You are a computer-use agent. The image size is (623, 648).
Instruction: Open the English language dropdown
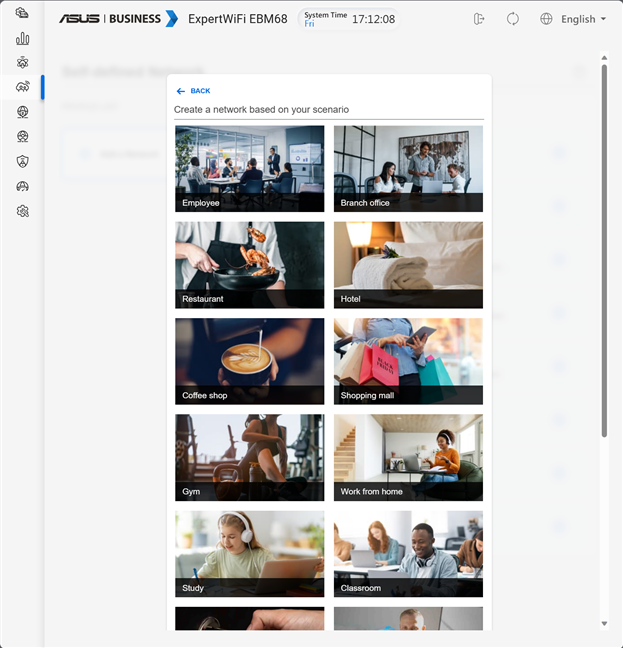coord(583,19)
